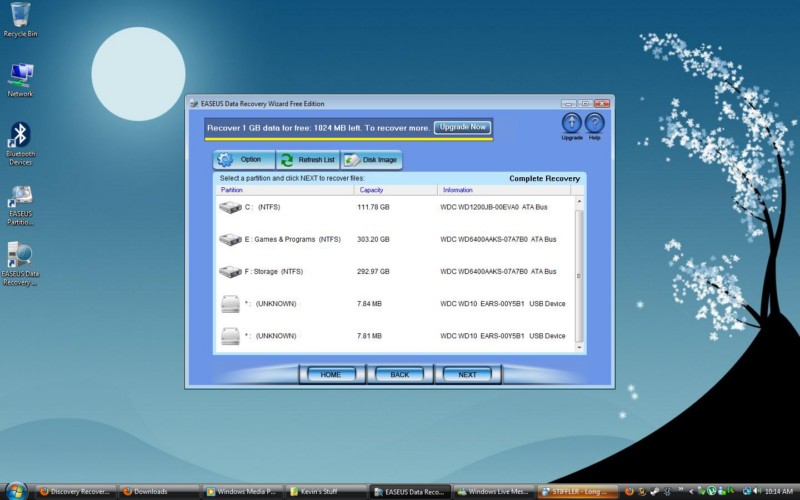Sort by the Capacity column header

[395, 190]
